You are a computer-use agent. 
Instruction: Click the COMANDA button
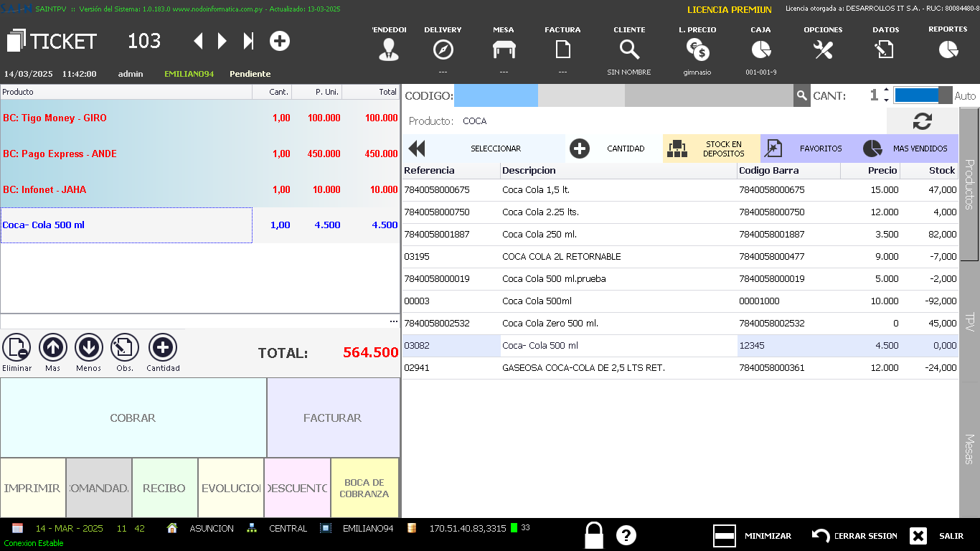click(x=99, y=488)
